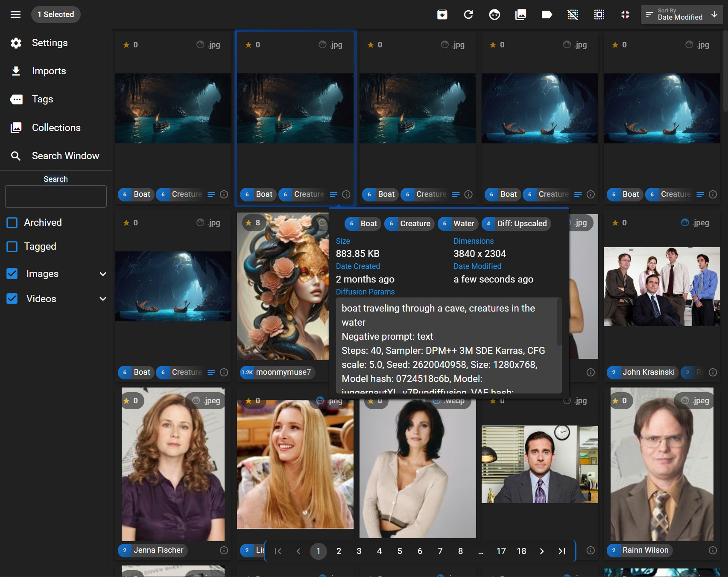The image size is (728, 577).
Task: Uncheck the Videos checkbox
Action: coord(12,299)
